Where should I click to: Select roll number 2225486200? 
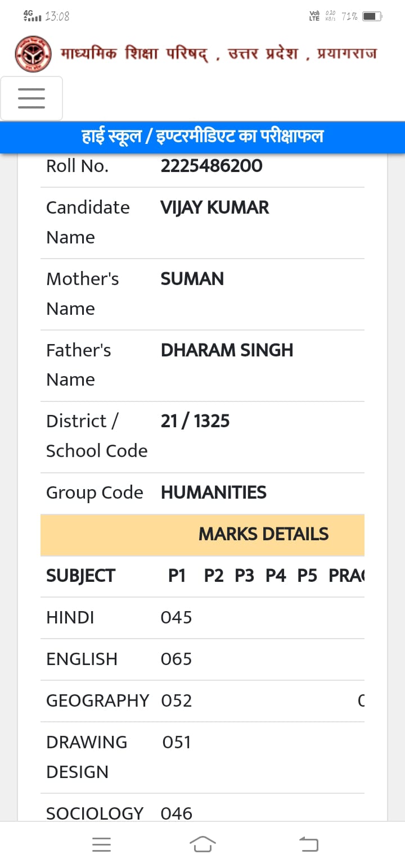(x=211, y=166)
